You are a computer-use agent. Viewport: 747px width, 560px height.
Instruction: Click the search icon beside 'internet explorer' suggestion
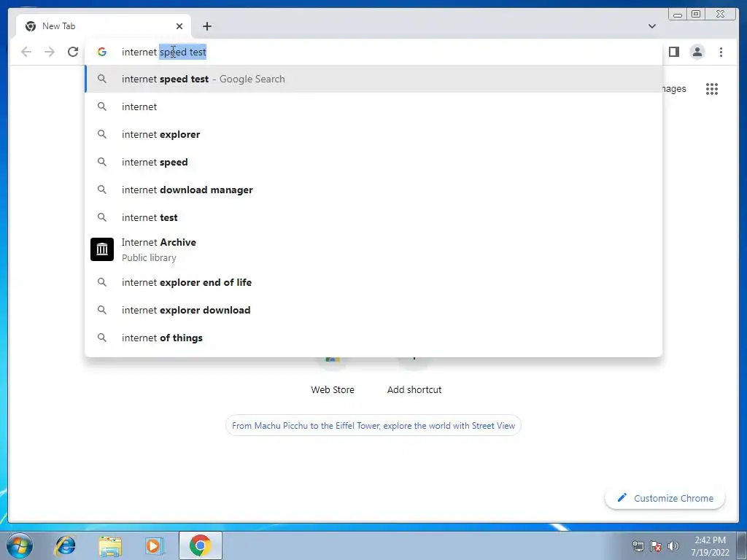click(102, 134)
